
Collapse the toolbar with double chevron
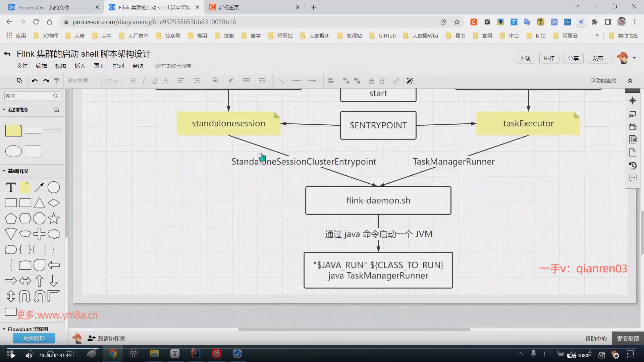(x=630, y=81)
